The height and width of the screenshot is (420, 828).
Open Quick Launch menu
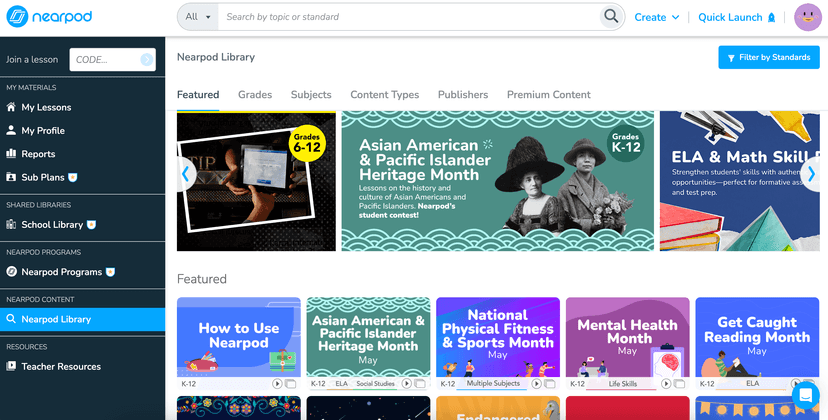737,17
